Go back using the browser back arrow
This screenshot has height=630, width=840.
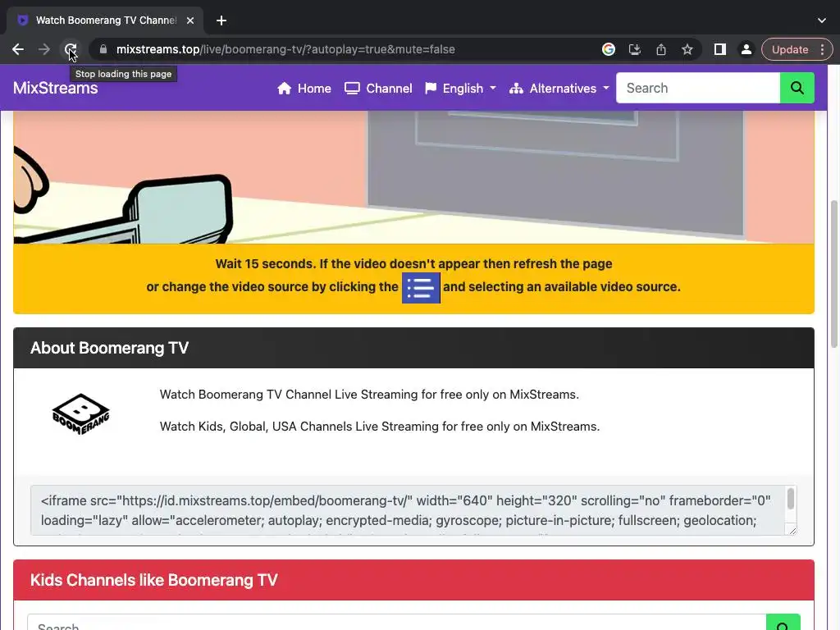[18, 49]
